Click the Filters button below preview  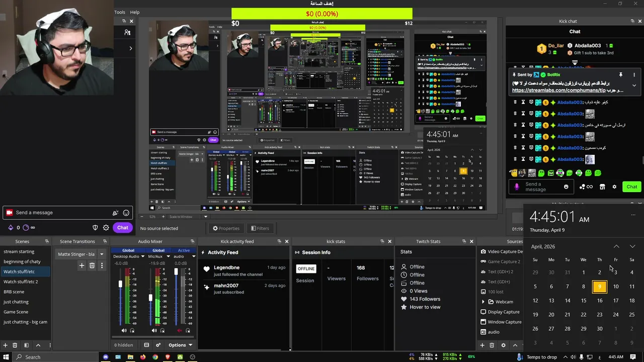tap(260, 228)
